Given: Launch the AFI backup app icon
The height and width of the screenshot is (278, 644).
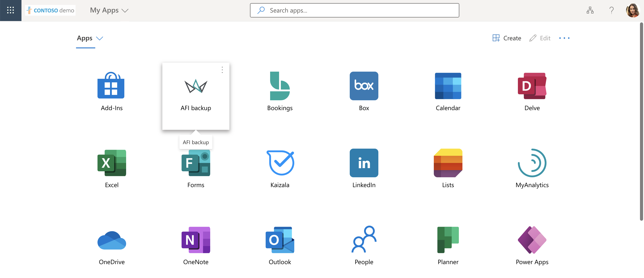Looking at the screenshot, I should pos(196,86).
